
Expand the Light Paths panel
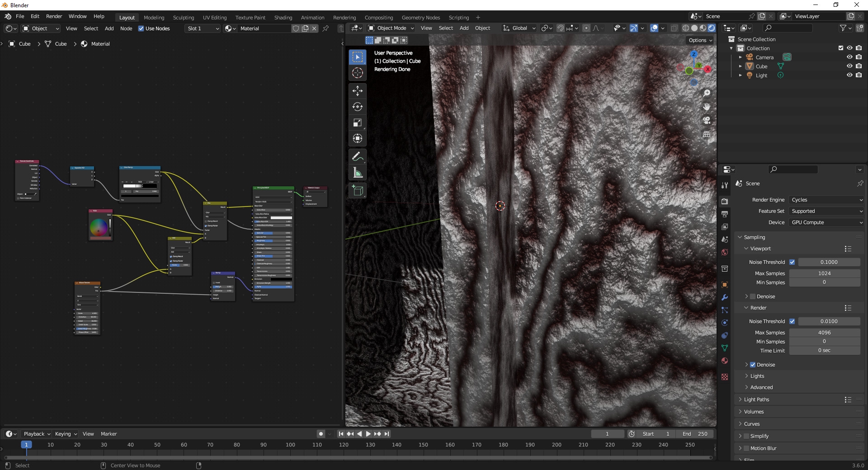point(756,399)
